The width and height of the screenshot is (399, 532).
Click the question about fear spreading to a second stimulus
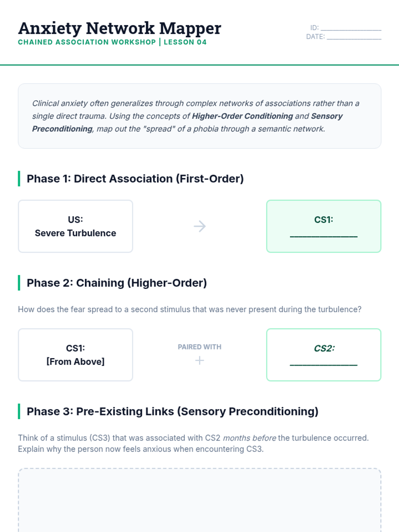[190, 310]
